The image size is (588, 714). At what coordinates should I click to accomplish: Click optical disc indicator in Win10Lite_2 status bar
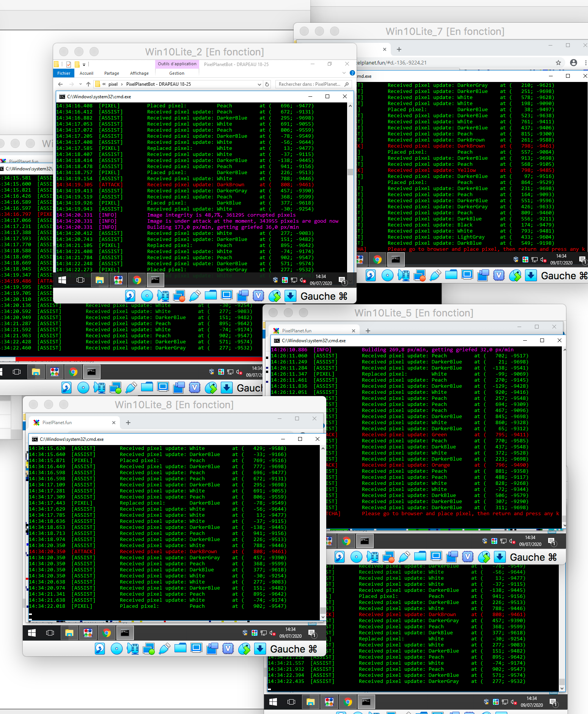147,296
